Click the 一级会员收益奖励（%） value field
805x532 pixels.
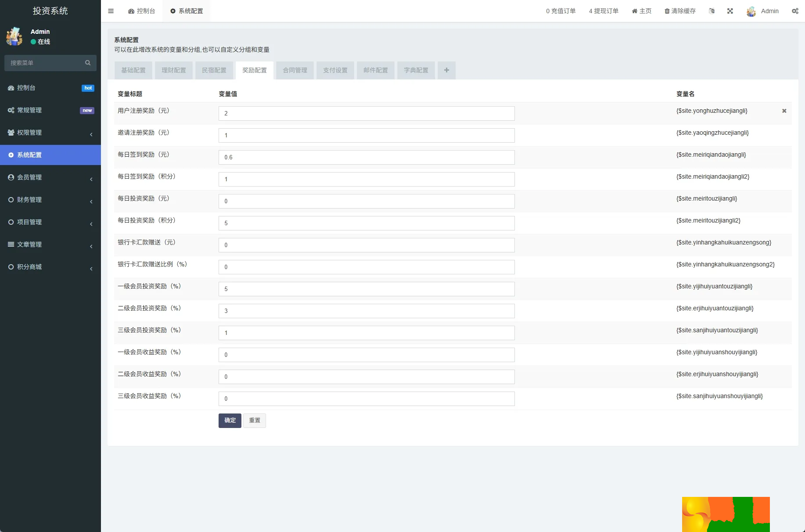367,355
